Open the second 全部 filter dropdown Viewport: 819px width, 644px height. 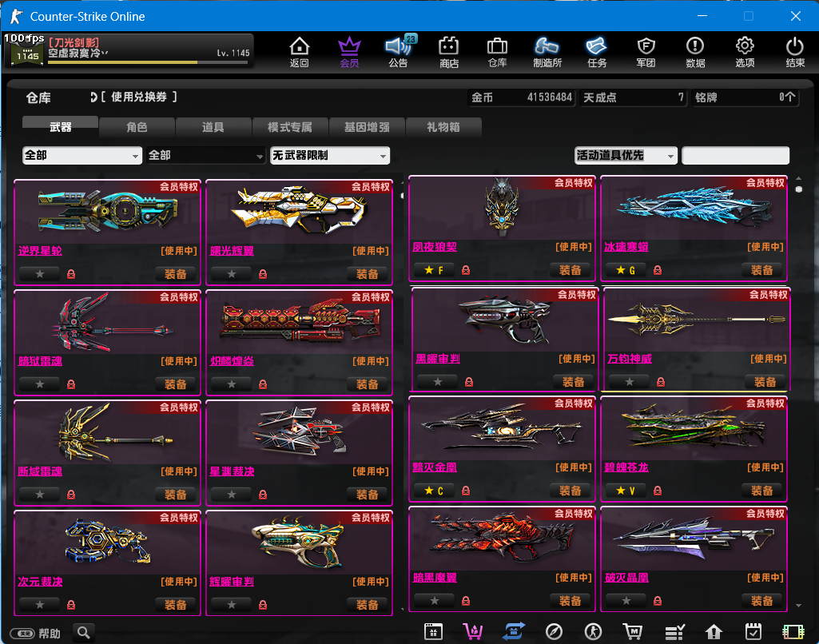pyautogui.click(x=206, y=156)
